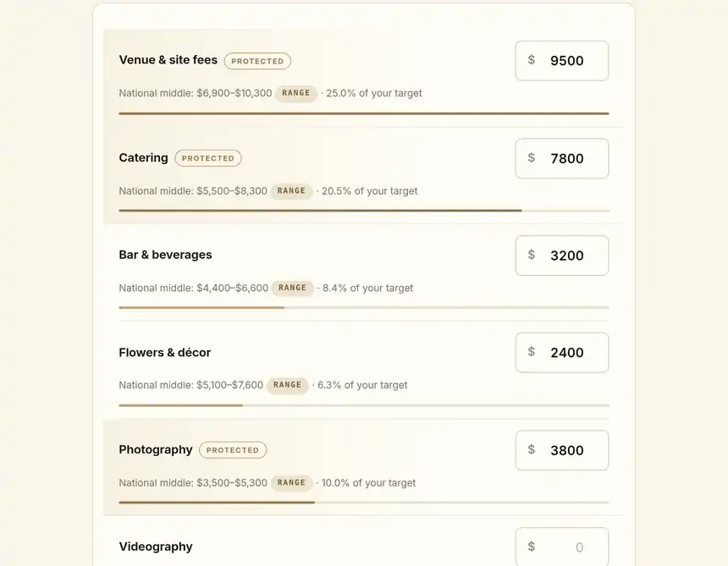Toggle the PROTECTED badge on Venue & site fees
Screen dimensions: 728x566
pyautogui.click(x=257, y=61)
